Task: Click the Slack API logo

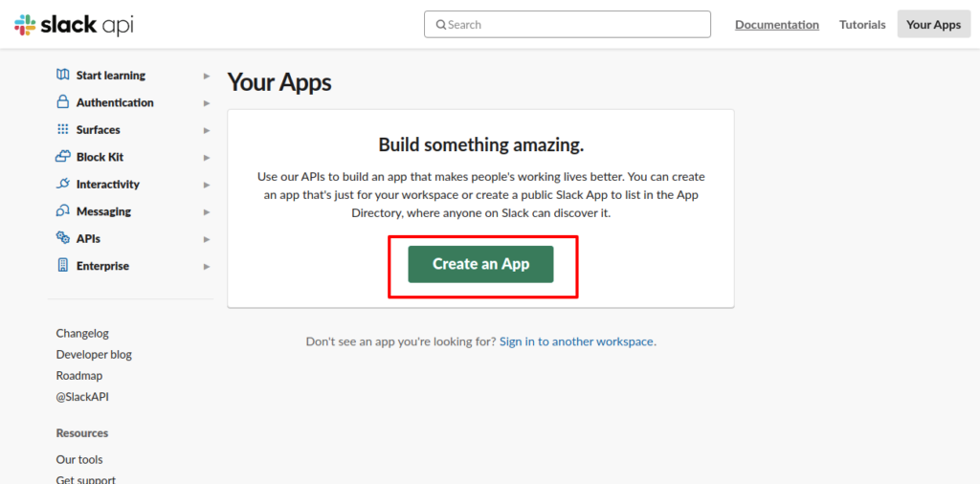Action: click(74, 25)
